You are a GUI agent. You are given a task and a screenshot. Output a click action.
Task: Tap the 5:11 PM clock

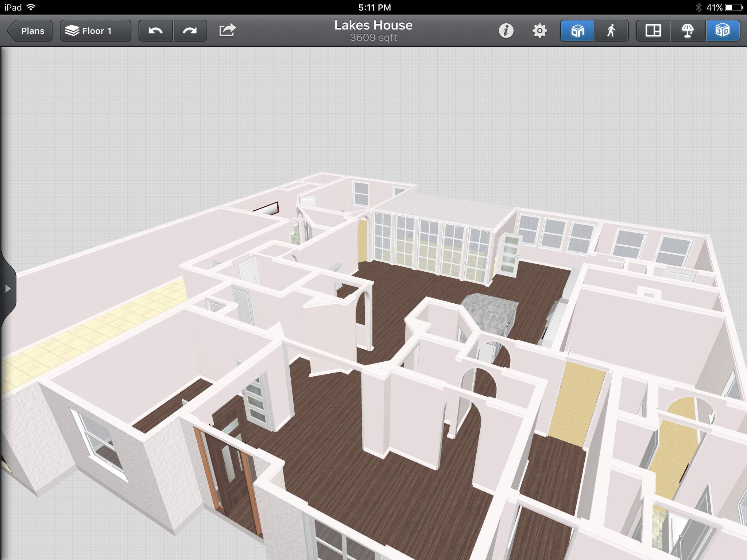click(x=374, y=7)
